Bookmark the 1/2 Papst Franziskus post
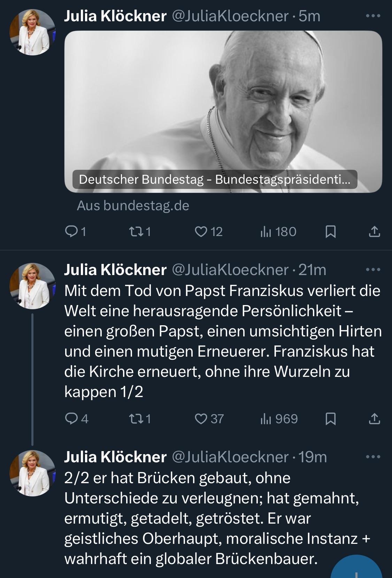The image size is (392, 578). coord(330,419)
